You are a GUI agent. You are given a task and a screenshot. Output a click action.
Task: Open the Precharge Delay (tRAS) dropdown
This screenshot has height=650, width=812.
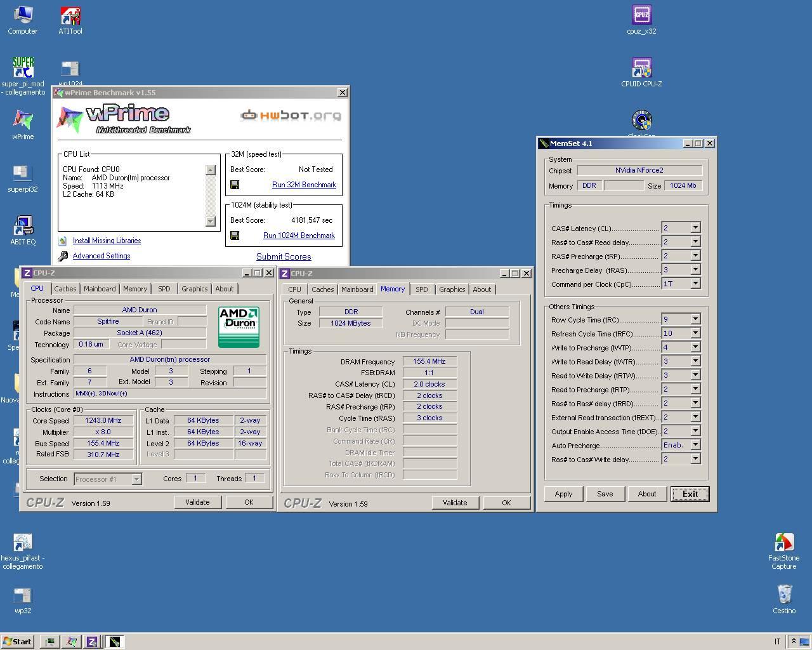[695, 270]
